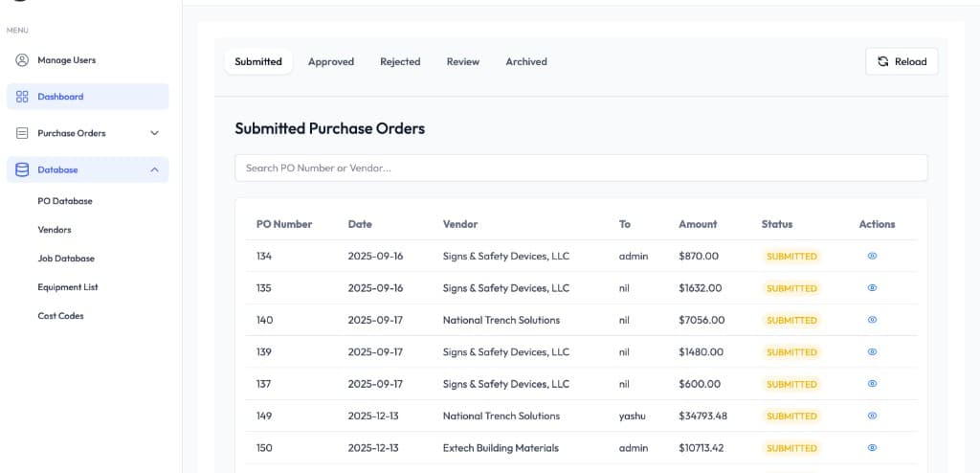
Task: Open Job Database in sidebar
Action: [66, 259]
